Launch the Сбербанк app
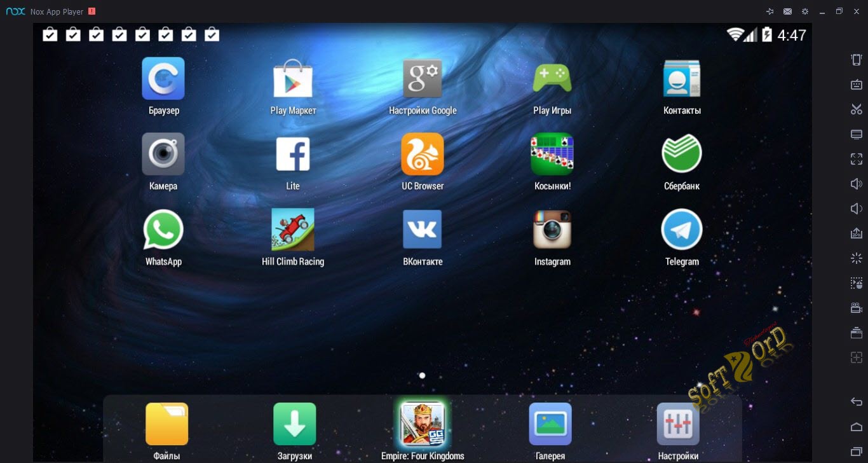Screen dimensions: 868x463 click(682, 154)
